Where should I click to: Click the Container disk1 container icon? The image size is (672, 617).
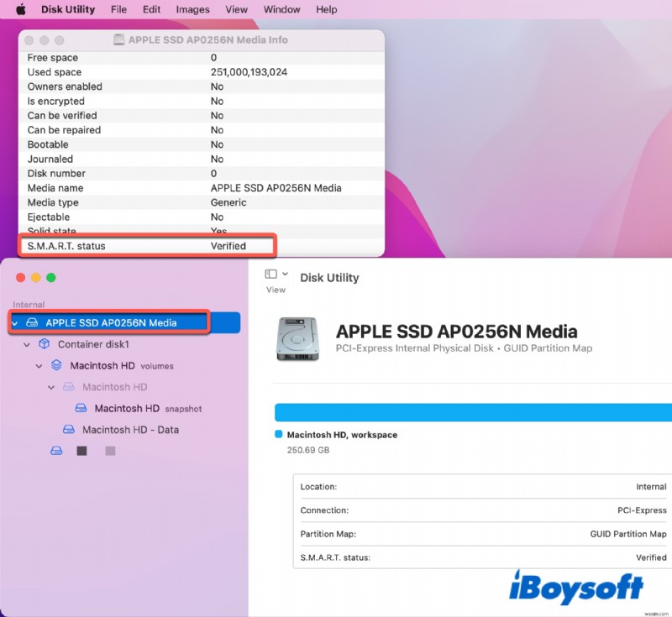[x=45, y=343]
